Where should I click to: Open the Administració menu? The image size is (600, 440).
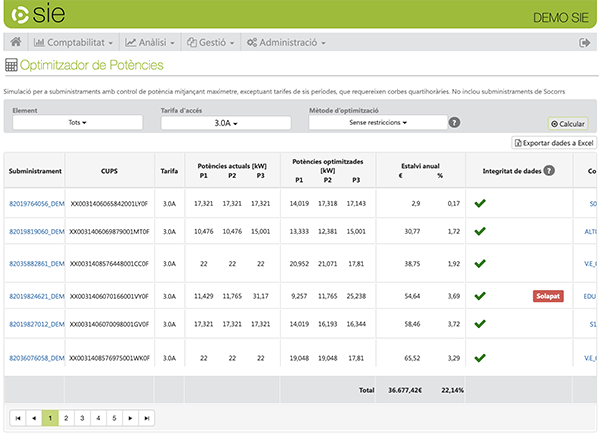click(288, 43)
